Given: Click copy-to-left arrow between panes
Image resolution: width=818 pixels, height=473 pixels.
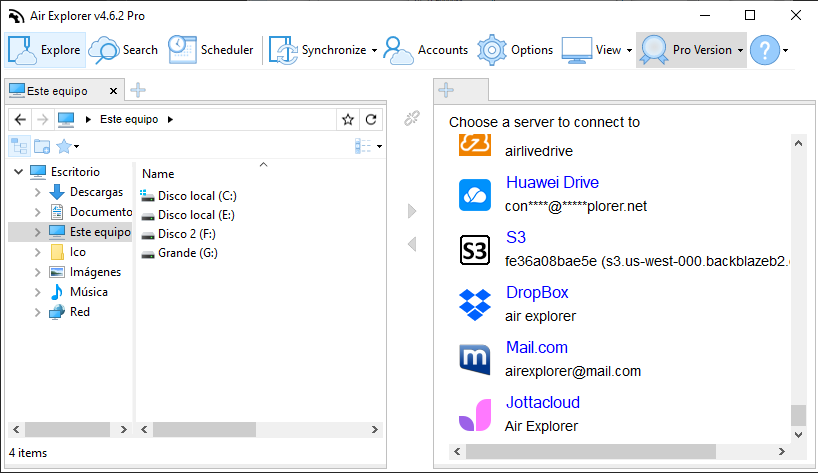Looking at the screenshot, I should [412, 244].
